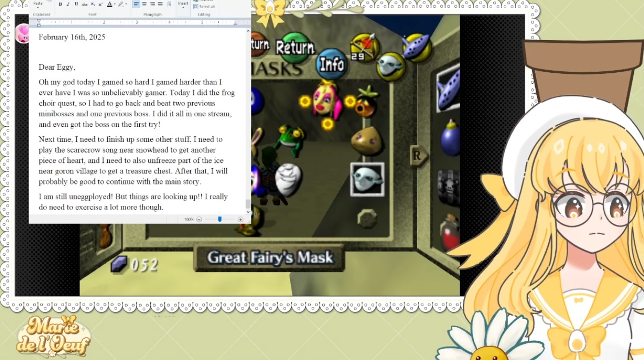The width and height of the screenshot is (644, 360).
Task: Click the Ocarina C-button at top
Action: coord(416,47)
